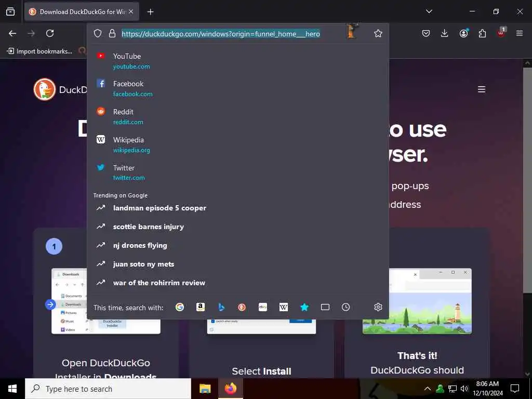Open the Firefox account menu
Image resolution: width=532 pixels, height=399 pixels.
point(463,33)
